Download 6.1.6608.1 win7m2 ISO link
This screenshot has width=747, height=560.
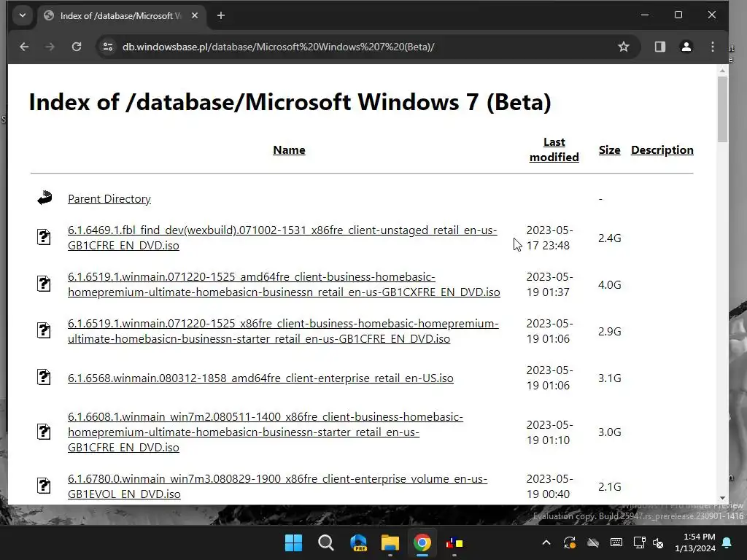coord(266,432)
